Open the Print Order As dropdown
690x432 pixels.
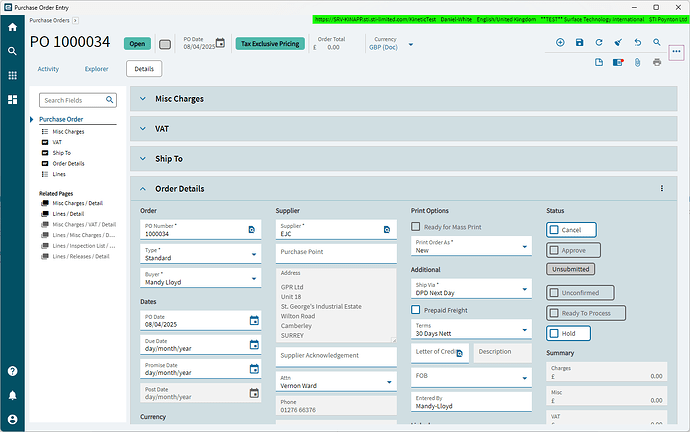[525, 247]
